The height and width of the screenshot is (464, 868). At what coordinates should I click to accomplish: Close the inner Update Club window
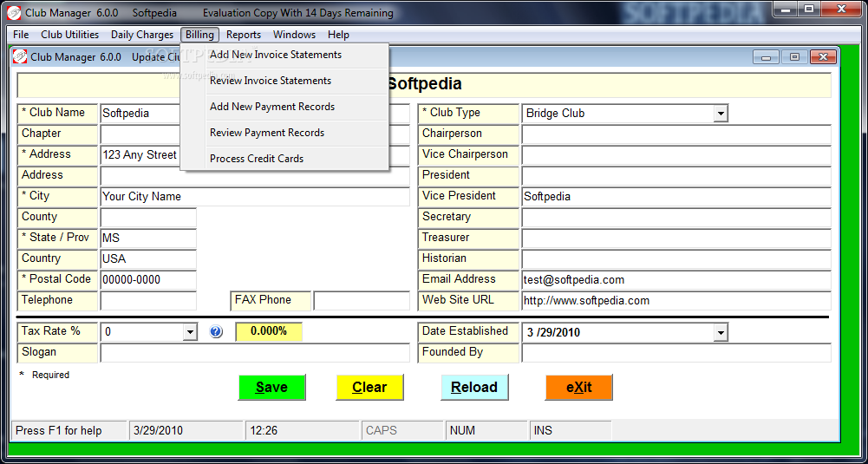point(823,56)
